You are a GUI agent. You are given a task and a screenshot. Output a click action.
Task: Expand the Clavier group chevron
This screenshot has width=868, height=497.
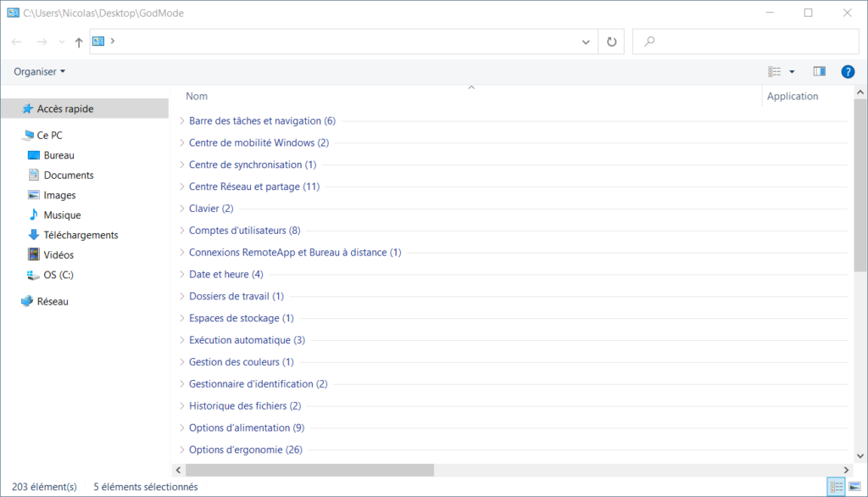pyautogui.click(x=181, y=209)
